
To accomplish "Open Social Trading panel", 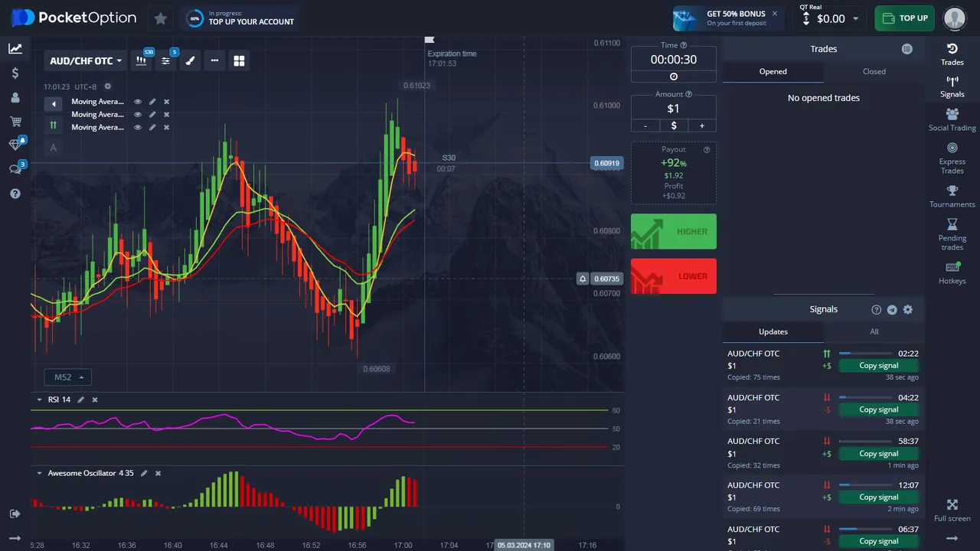I will [952, 119].
